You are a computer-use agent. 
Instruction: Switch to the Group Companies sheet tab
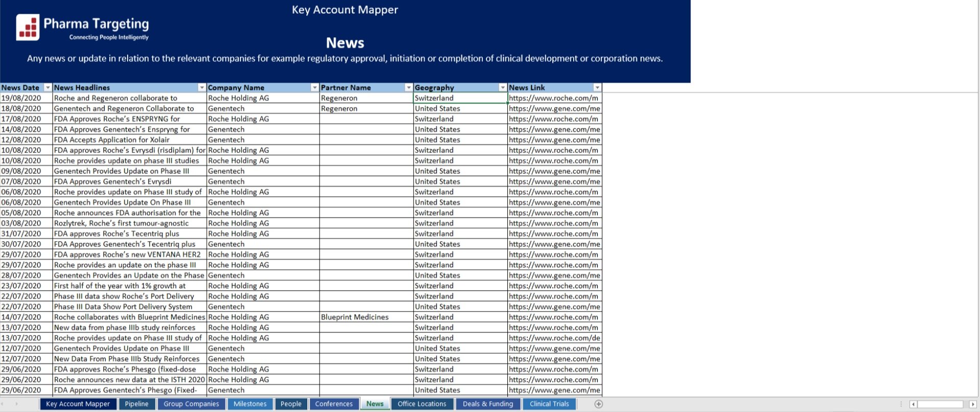[x=191, y=404]
